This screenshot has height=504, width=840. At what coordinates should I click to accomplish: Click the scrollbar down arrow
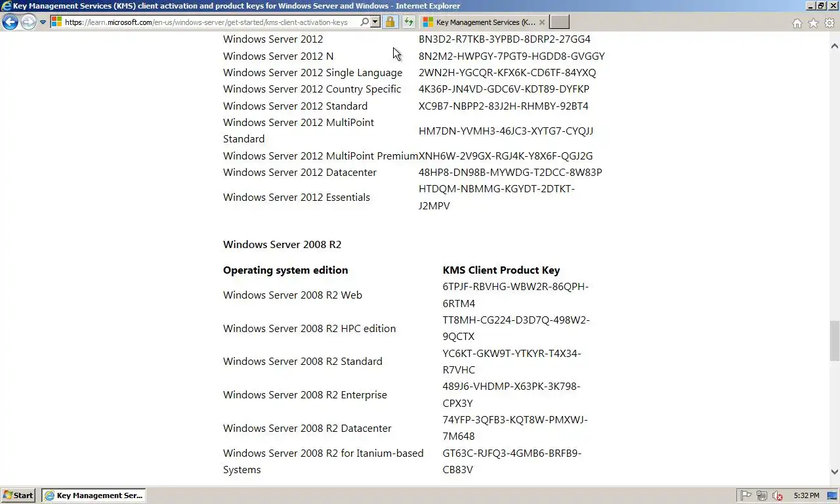click(x=835, y=471)
